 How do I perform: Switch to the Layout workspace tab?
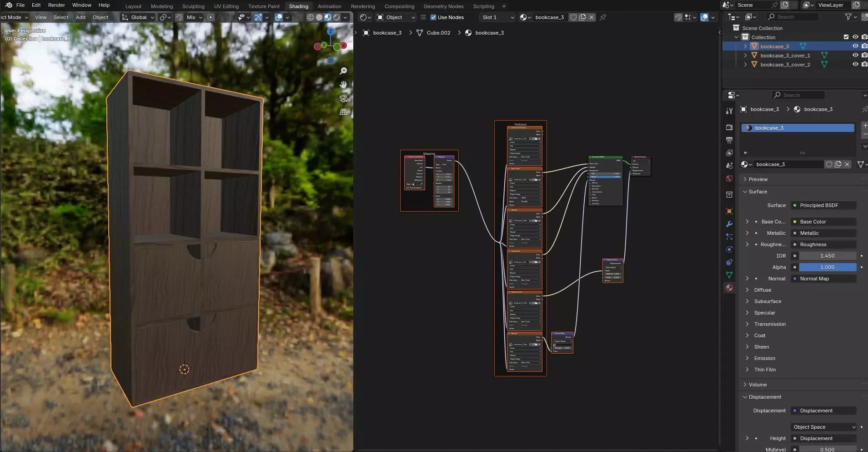tap(133, 6)
